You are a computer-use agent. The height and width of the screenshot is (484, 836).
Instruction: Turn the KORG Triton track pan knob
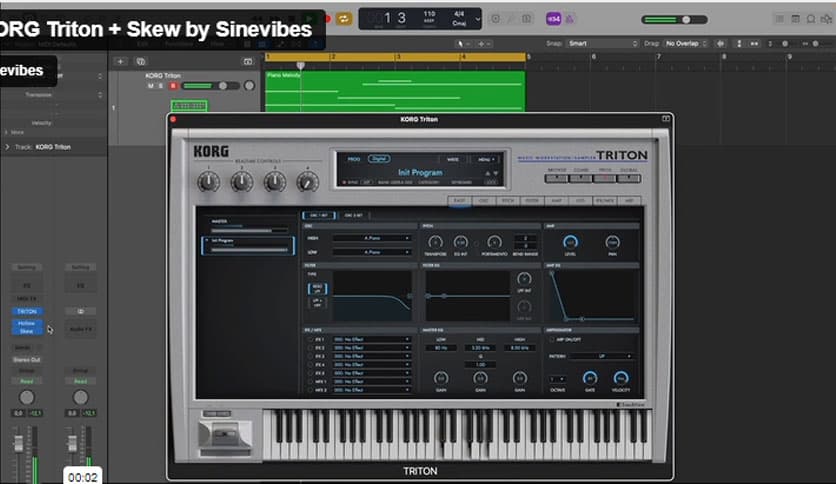tap(249, 85)
